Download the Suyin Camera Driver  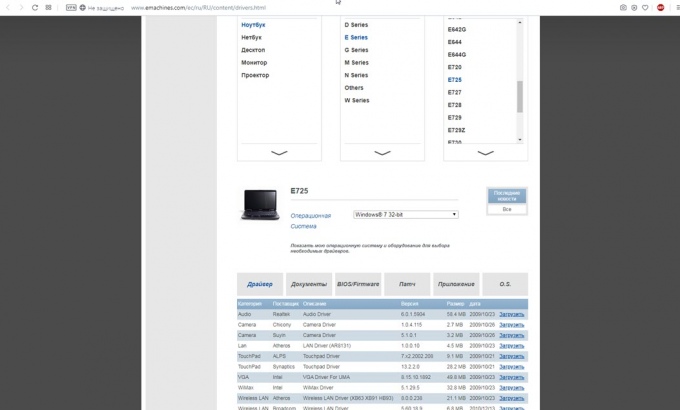512,335
